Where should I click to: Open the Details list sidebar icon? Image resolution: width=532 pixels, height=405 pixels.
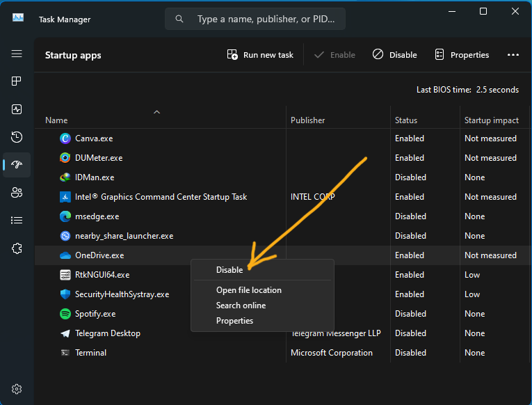click(x=17, y=221)
